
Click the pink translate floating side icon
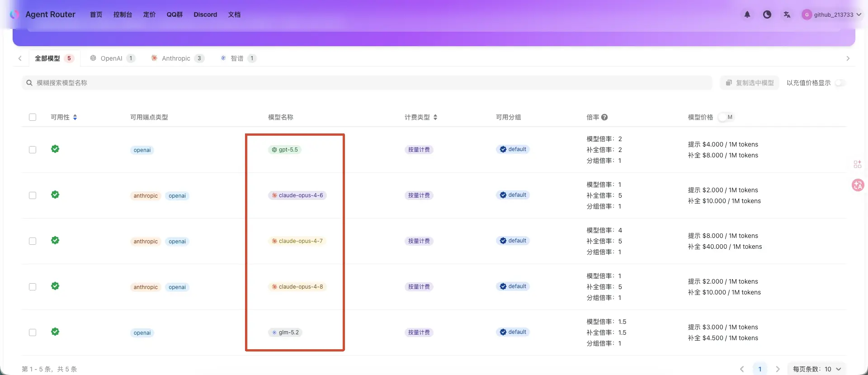click(858, 185)
